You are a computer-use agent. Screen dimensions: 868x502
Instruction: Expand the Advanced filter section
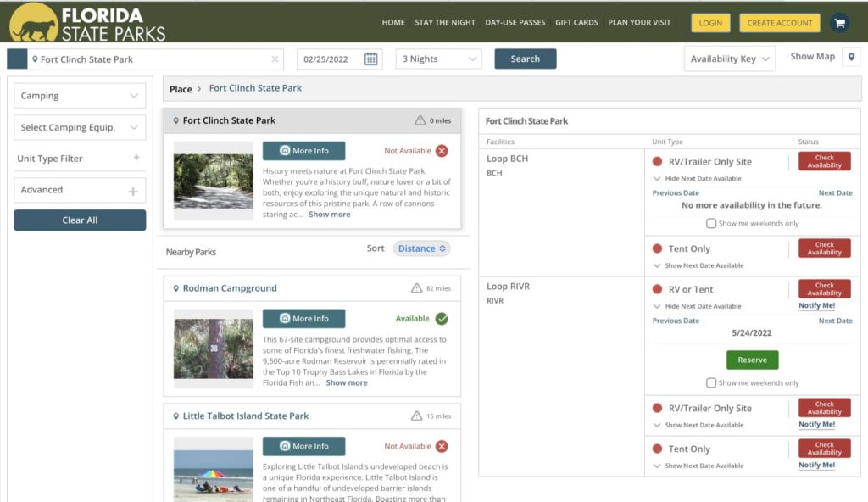pos(80,190)
